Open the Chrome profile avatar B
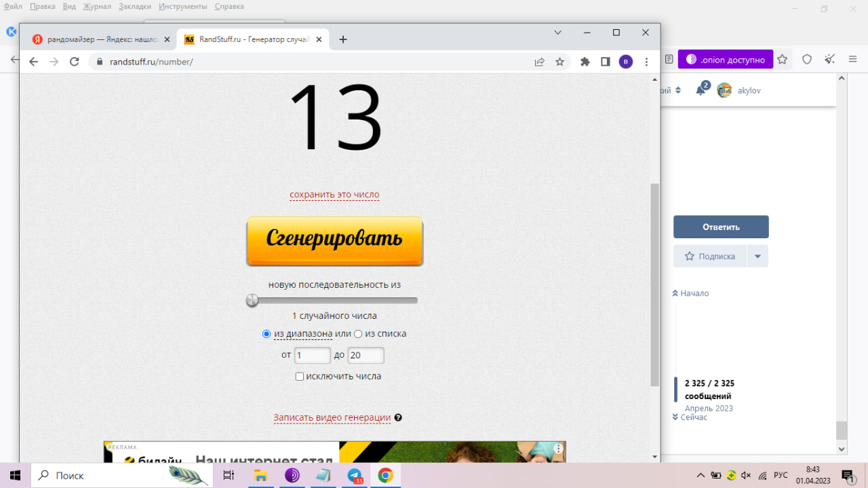The height and width of the screenshot is (488, 868). 625,62
